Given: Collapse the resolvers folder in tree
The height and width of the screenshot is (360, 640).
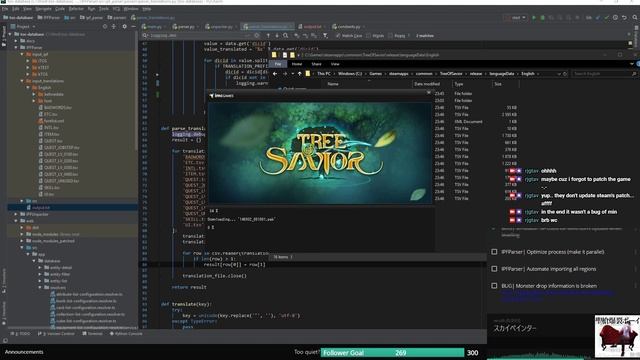Looking at the screenshot, I should click(40, 287).
